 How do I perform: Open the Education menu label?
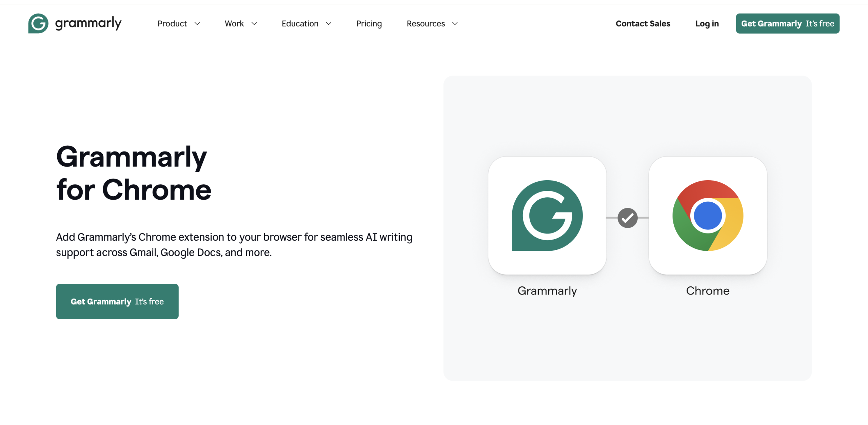(x=300, y=24)
